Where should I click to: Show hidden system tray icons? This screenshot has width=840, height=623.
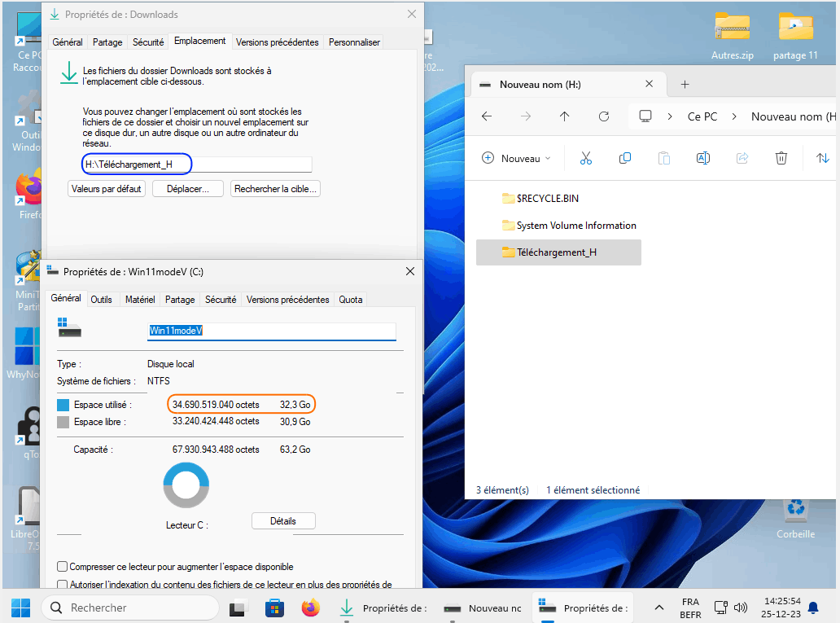click(x=659, y=608)
